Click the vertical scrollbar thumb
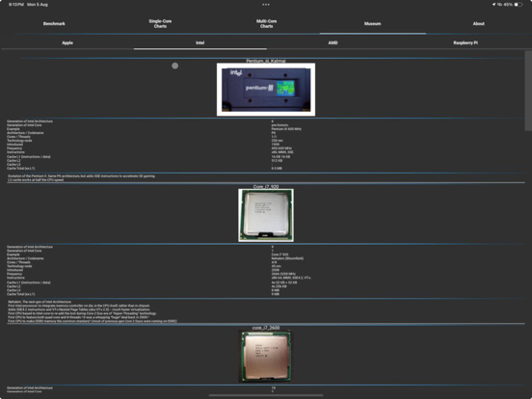 pos(528,91)
